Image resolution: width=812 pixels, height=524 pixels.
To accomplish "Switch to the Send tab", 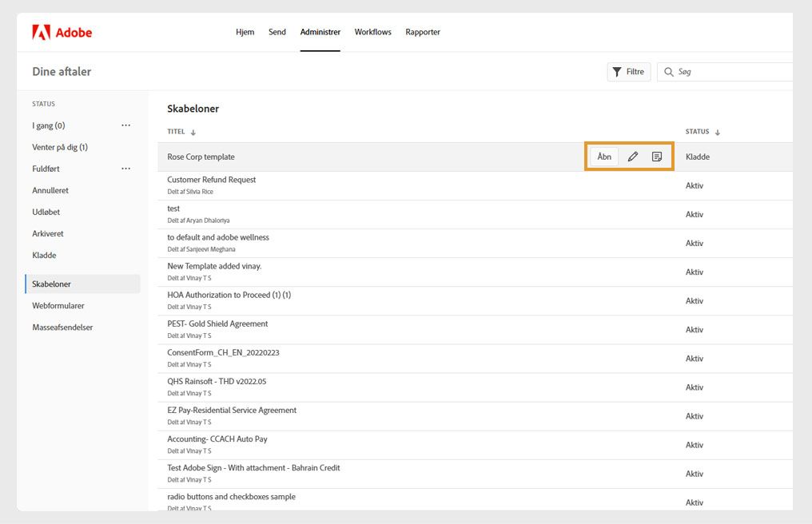I will 277,32.
